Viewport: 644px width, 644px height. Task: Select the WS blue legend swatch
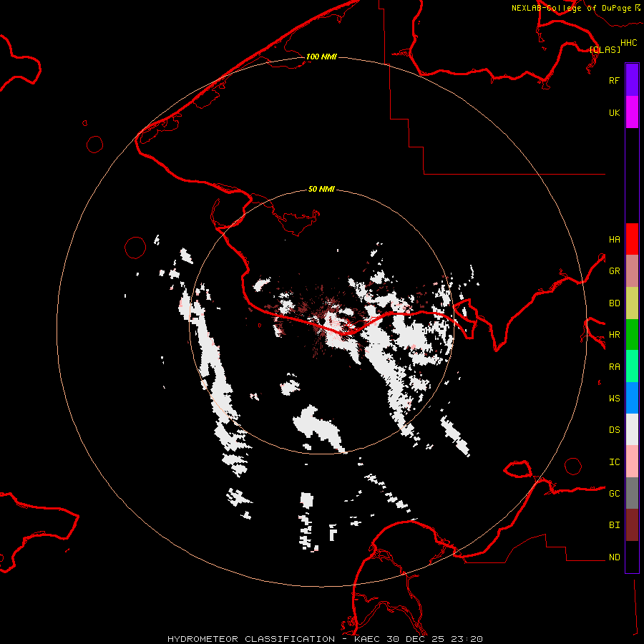click(632, 398)
